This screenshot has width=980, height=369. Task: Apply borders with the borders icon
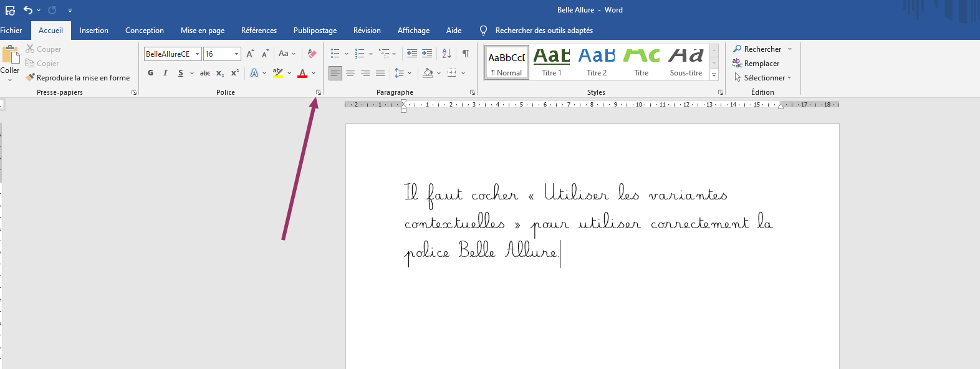point(452,73)
